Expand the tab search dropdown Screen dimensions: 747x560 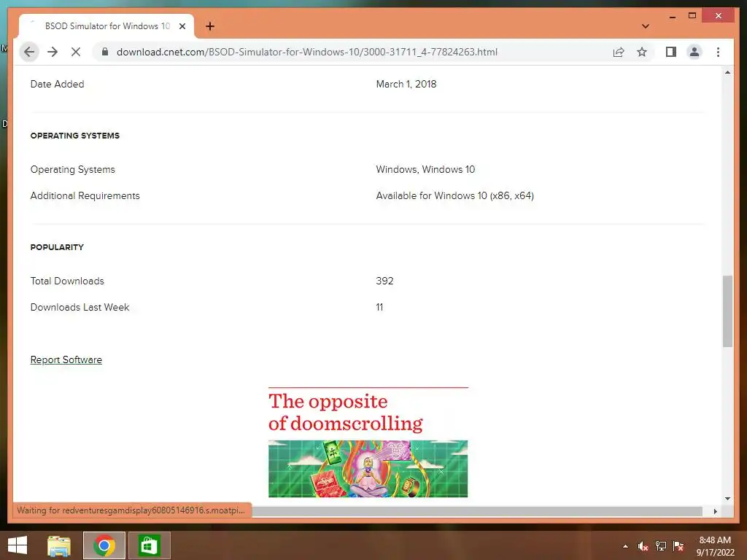click(x=645, y=26)
